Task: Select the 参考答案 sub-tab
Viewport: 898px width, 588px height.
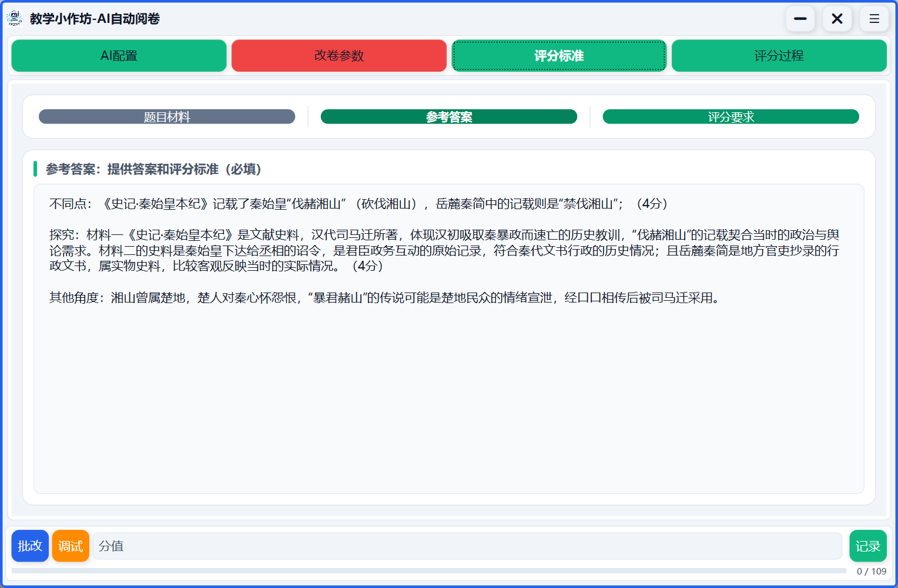Action: pos(449,117)
